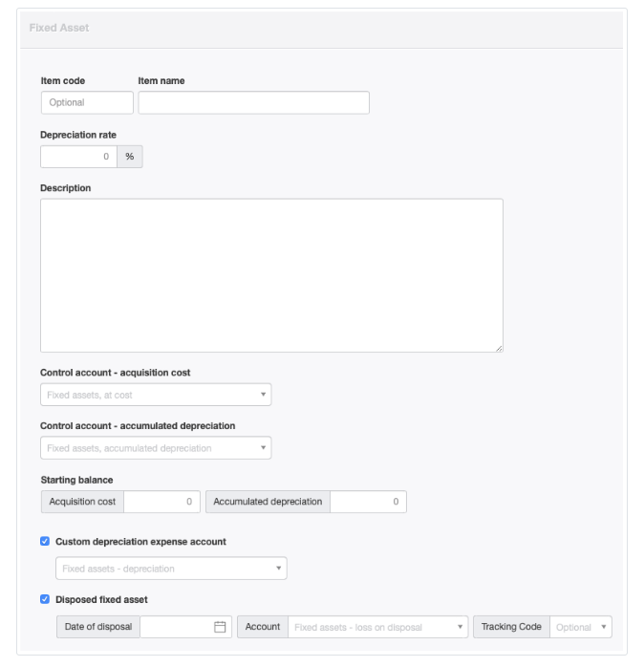644x667 pixels.
Task: Expand Fixed assets - depreciation dropdown
Action: [171, 569]
